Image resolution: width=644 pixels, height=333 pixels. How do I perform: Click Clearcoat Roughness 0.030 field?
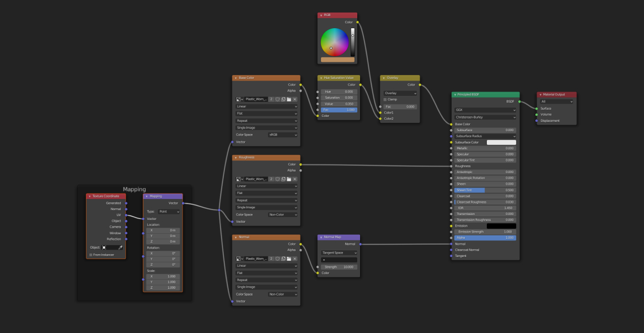pyautogui.click(x=485, y=202)
